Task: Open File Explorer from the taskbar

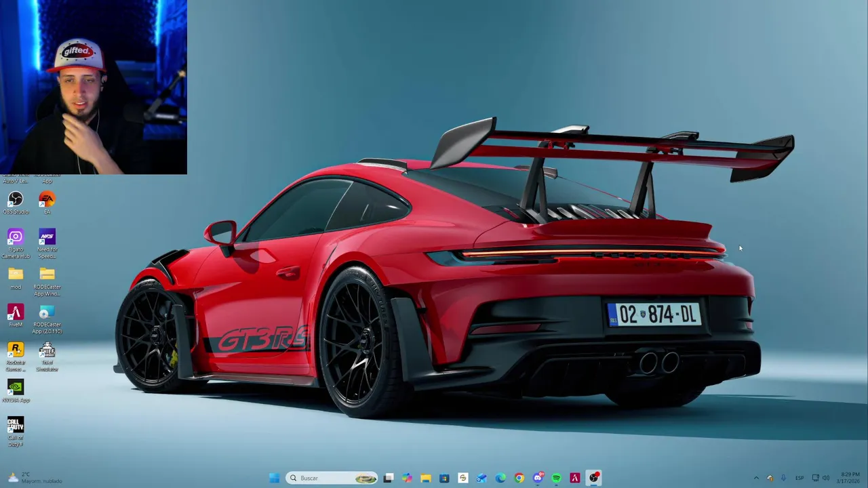Action: coord(425,478)
